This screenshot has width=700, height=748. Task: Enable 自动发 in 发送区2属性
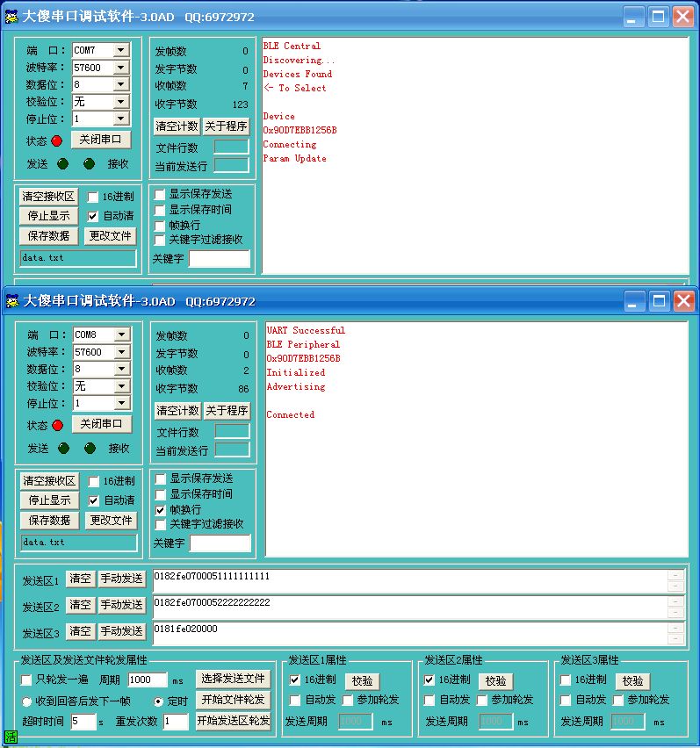(x=429, y=700)
